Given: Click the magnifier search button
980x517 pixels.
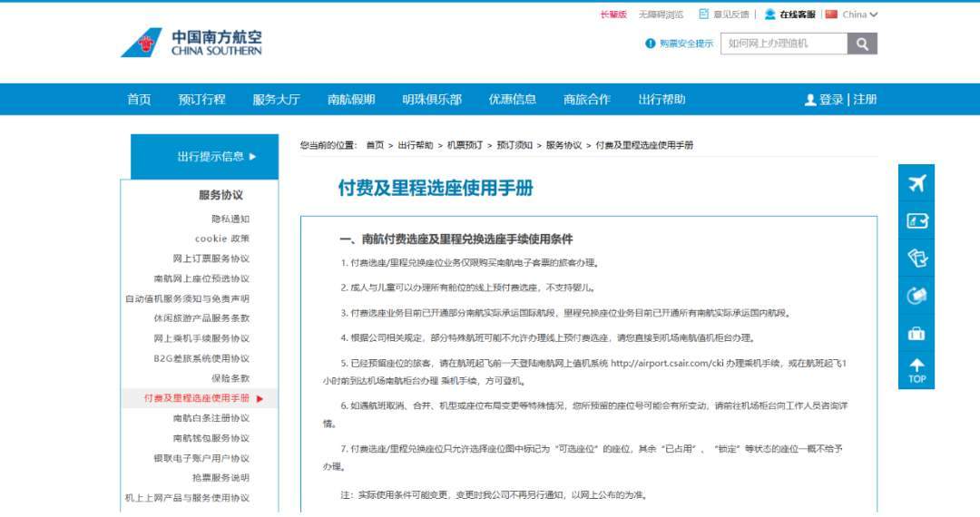Looking at the screenshot, I should pos(862,44).
